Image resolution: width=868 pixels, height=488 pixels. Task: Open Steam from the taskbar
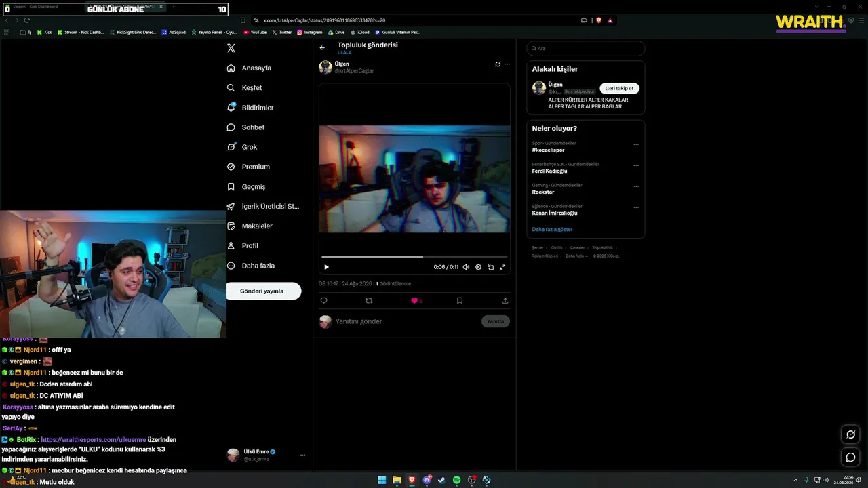tap(441, 480)
